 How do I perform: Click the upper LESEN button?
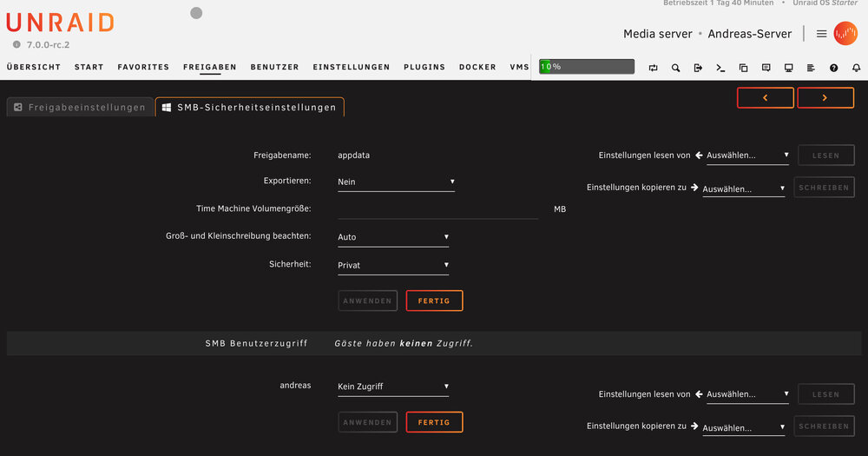click(x=826, y=155)
